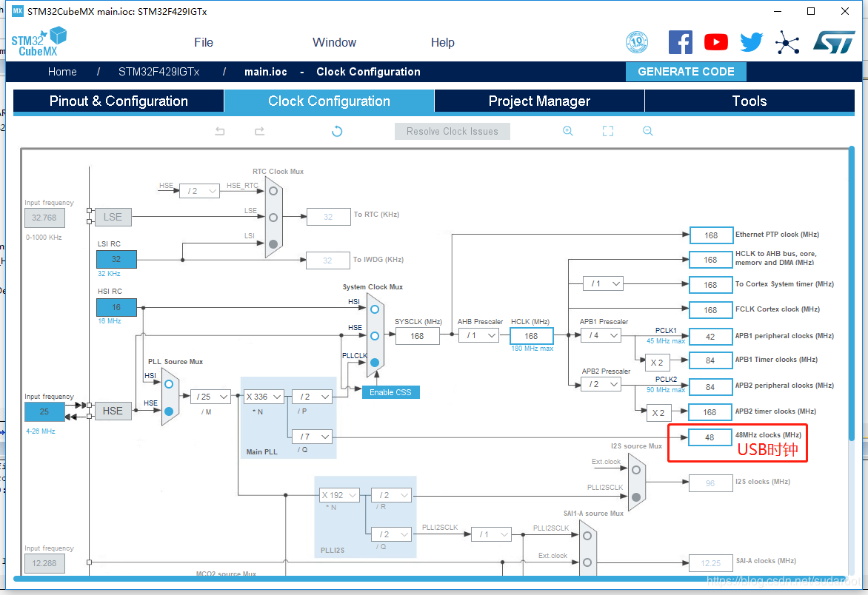Image resolution: width=868 pixels, height=595 pixels.
Task: Click the 10 years anniversary badge
Action: tap(637, 42)
